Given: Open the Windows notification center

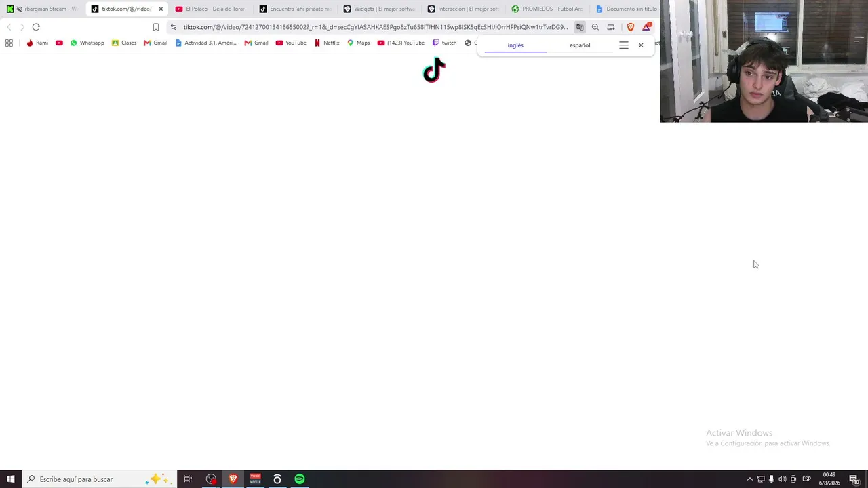Looking at the screenshot, I should (x=854, y=479).
